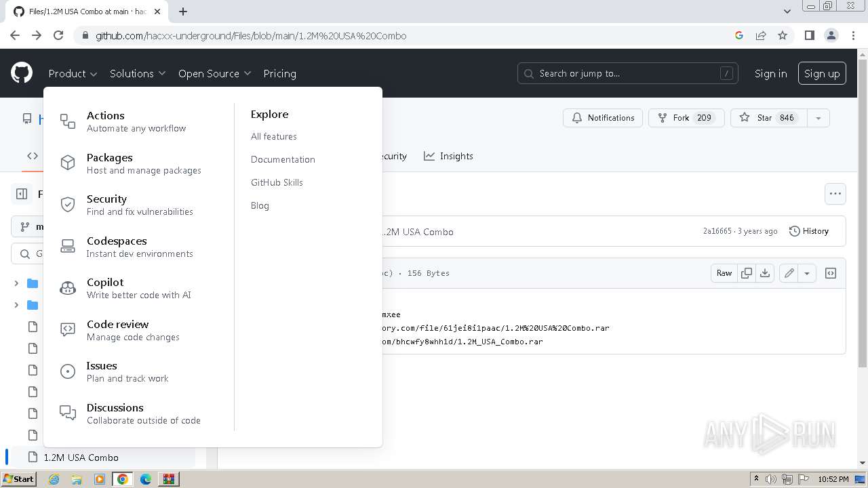Viewport: 868px width, 488px height.
Task: Download the raw file icon
Action: click(765, 273)
